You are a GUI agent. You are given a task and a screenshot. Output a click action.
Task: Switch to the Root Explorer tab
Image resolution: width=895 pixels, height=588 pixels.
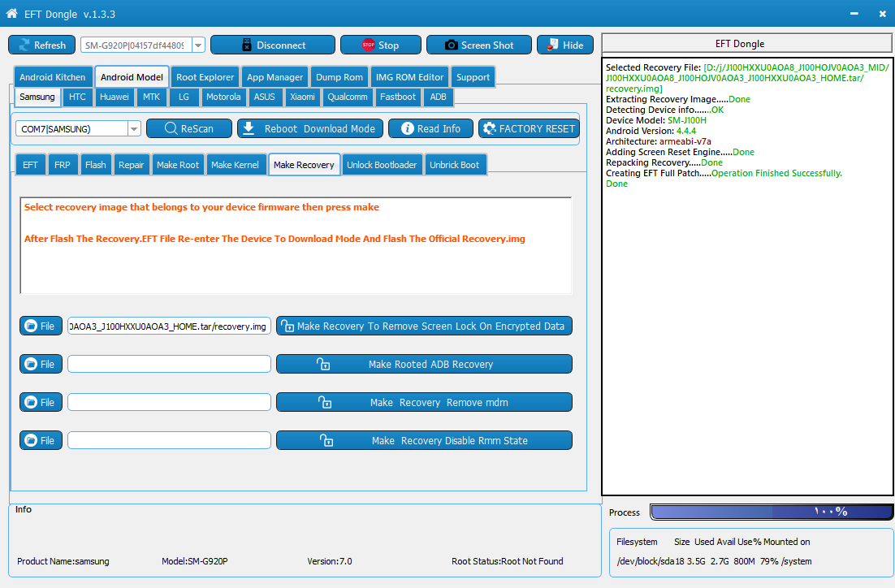pos(205,77)
